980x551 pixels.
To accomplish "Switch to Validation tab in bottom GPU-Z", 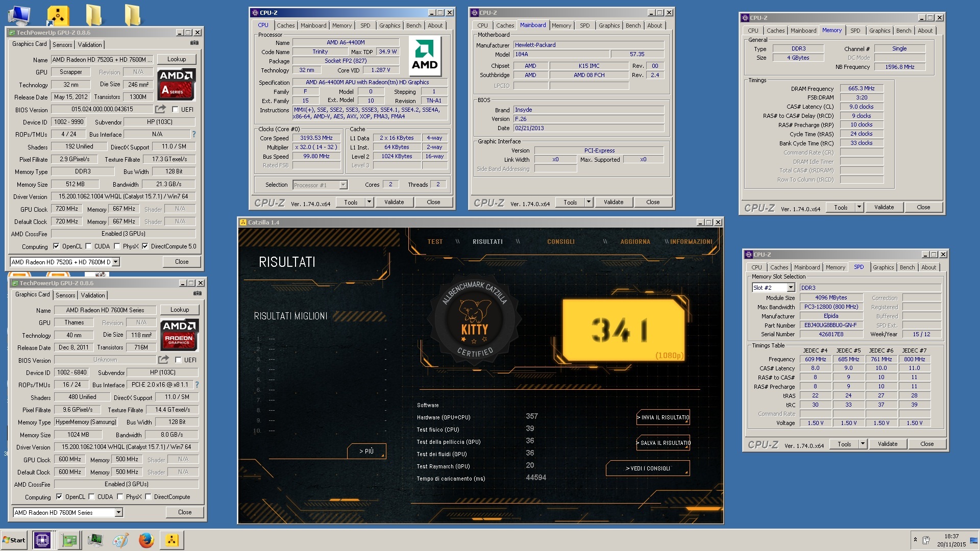I will click(x=93, y=295).
